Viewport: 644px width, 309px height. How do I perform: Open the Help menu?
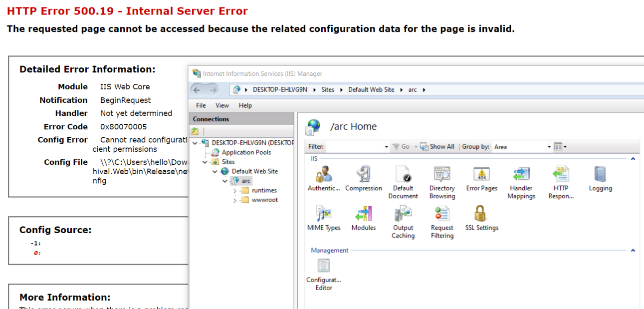(245, 105)
